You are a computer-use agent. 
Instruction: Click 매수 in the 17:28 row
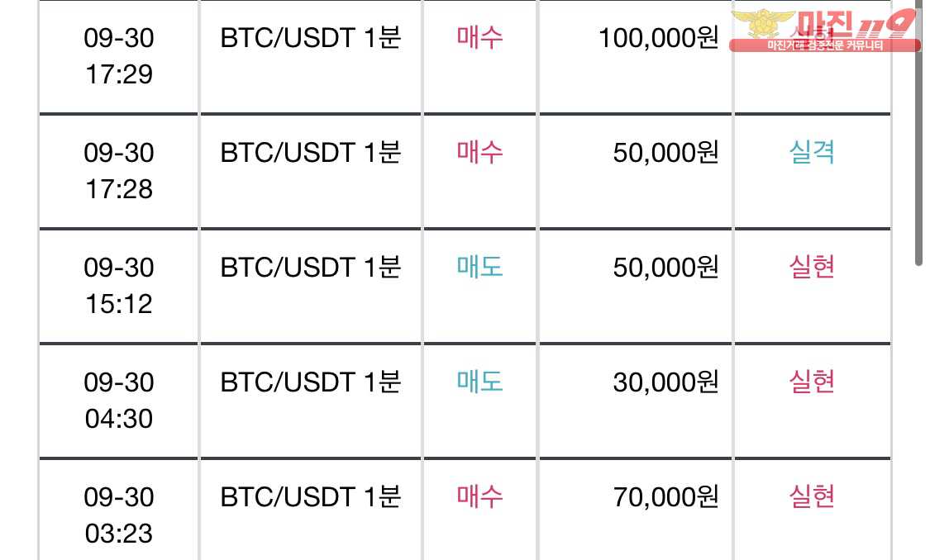[x=479, y=152]
